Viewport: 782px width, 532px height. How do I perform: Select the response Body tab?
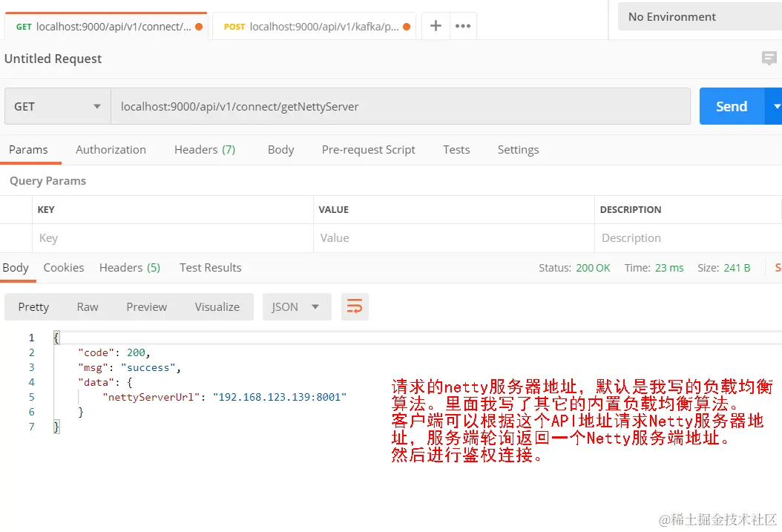point(16,268)
